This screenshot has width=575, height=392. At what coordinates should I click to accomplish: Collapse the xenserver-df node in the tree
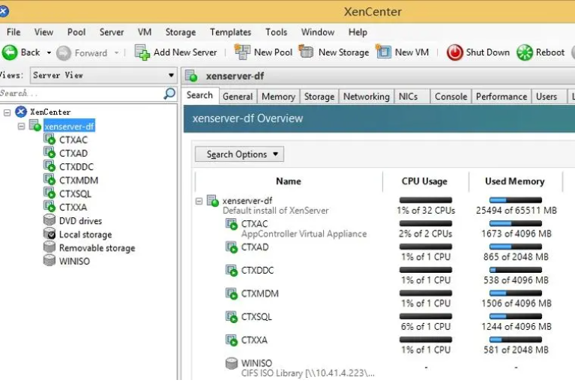(21, 126)
